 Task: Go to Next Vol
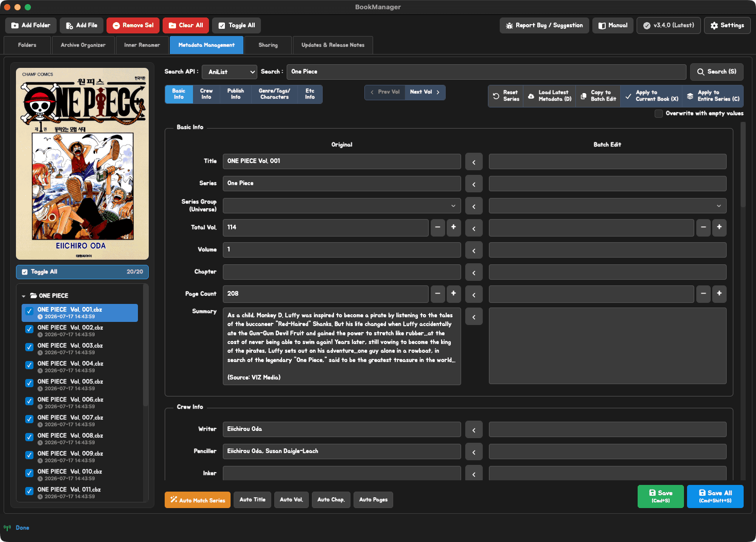[x=425, y=93]
